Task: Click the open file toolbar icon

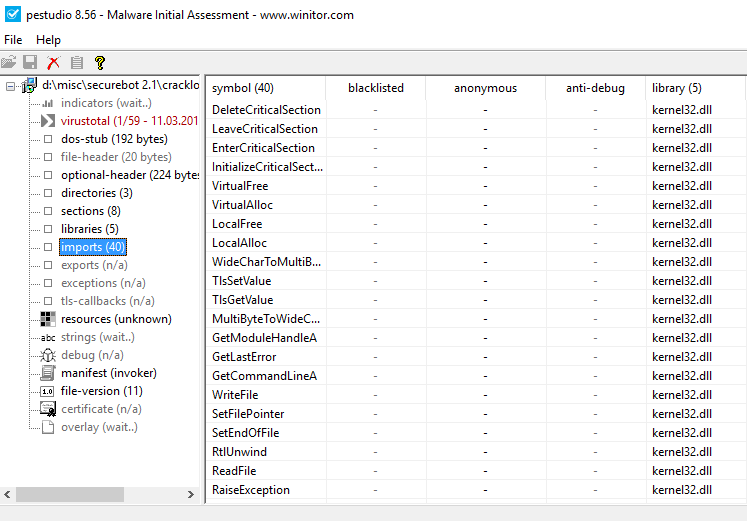Action: click(x=10, y=63)
